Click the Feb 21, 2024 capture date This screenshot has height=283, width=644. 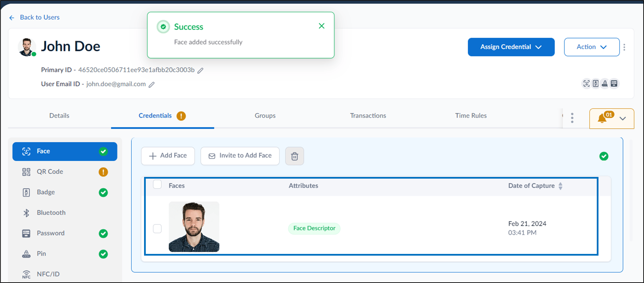click(x=527, y=224)
